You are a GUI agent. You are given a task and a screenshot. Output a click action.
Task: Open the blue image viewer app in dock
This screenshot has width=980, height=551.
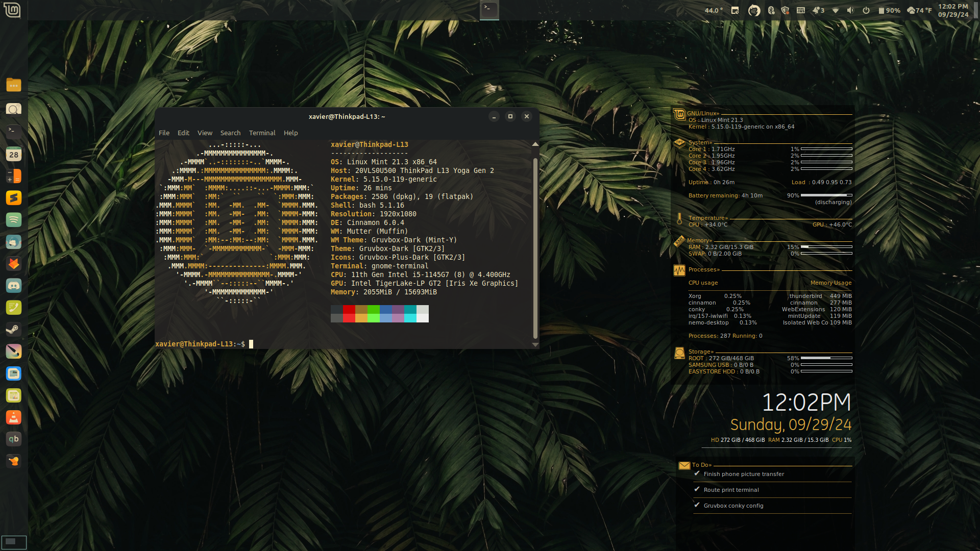14,373
